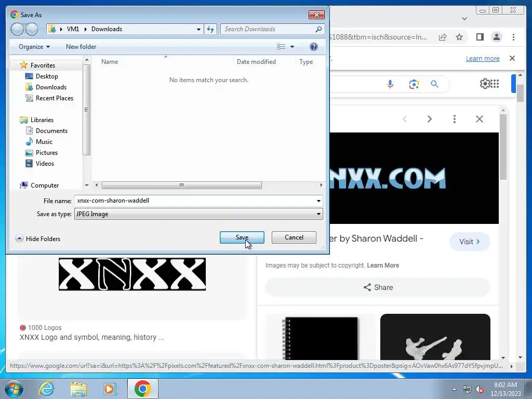Image resolution: width=532 pixels, height=399 pixels.
Task: Open the Videos library
Action: [45, 164]
